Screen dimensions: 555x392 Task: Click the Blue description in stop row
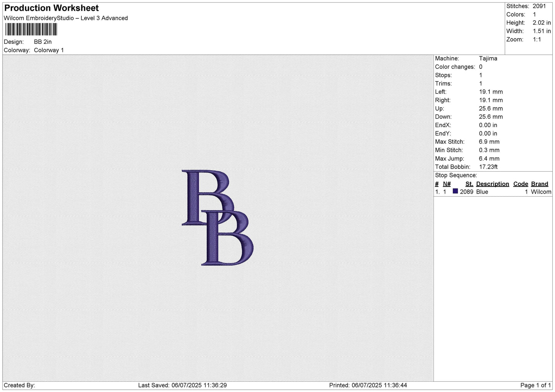[x=482, y=192]
